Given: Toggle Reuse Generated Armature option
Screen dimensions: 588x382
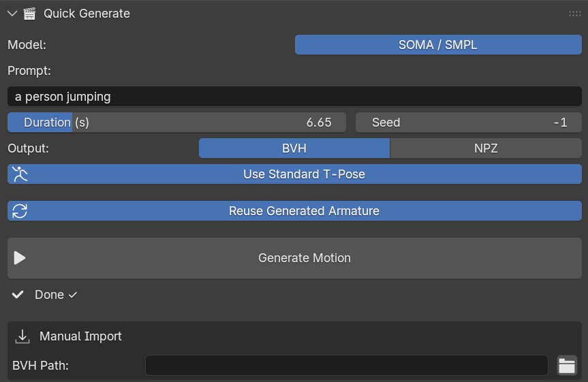Looking at the screenshot, I should 294,210.
